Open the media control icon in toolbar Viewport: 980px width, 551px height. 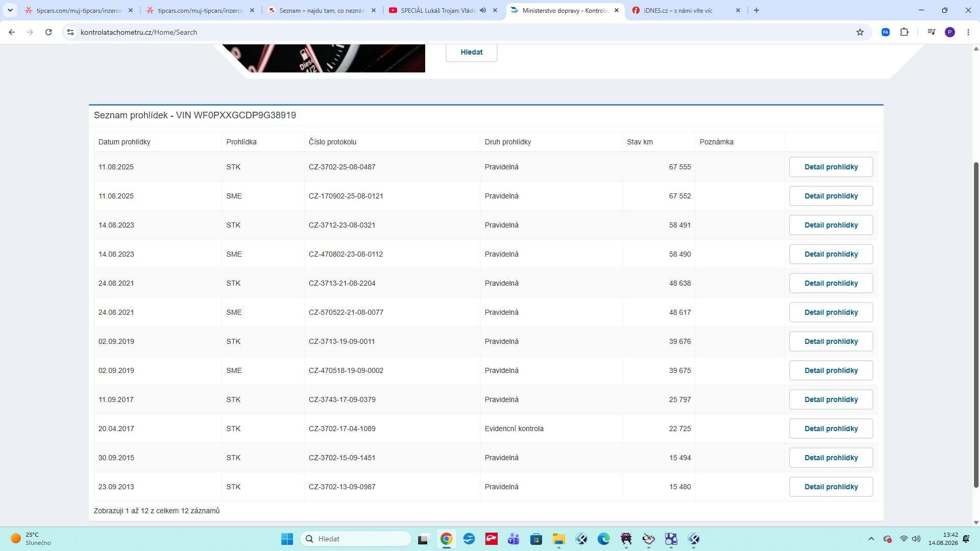click(x=932, y=32)
